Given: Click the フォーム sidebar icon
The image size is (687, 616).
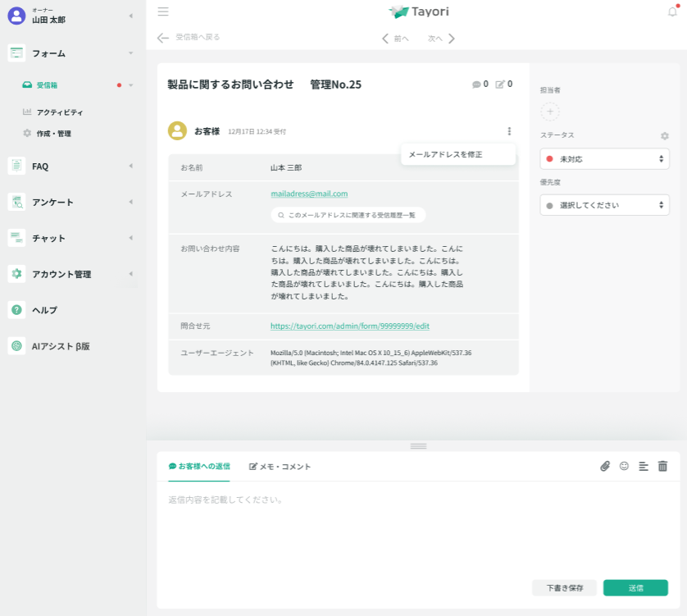Looking at the screenshot, I should 16,53.
